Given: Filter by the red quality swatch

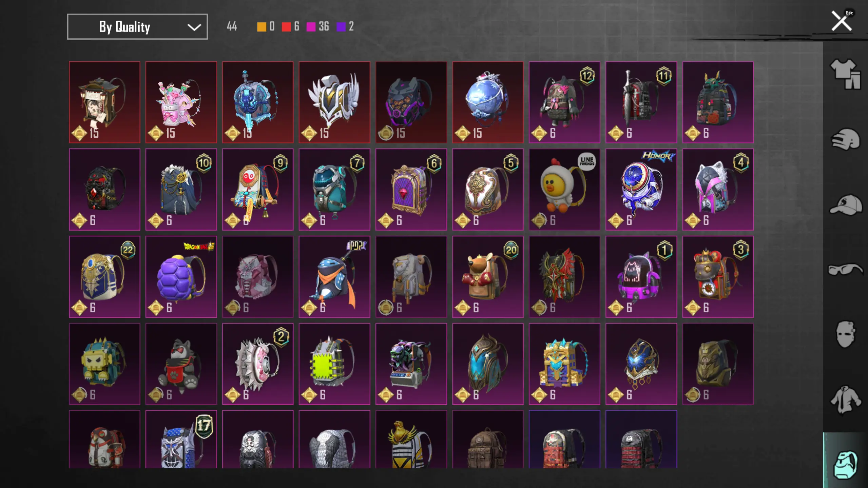Looking at the screenshot, I should coord(286,27).
